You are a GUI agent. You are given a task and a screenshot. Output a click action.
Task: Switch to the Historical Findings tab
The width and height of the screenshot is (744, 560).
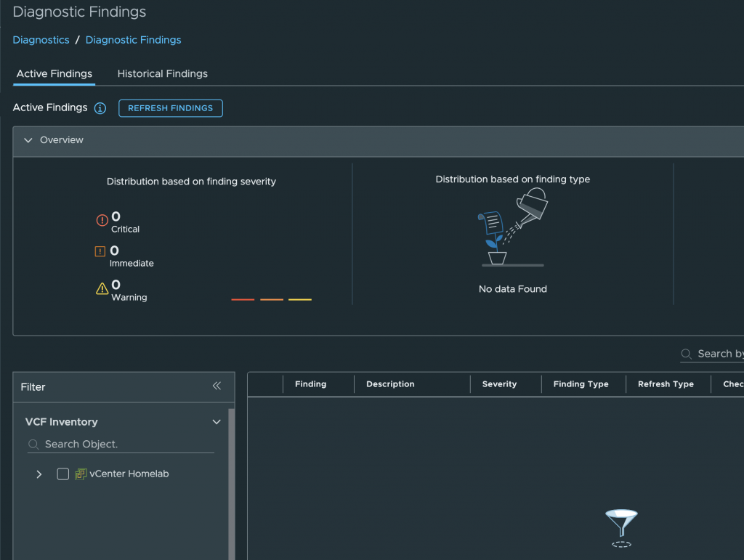click(x=162, y=73)
